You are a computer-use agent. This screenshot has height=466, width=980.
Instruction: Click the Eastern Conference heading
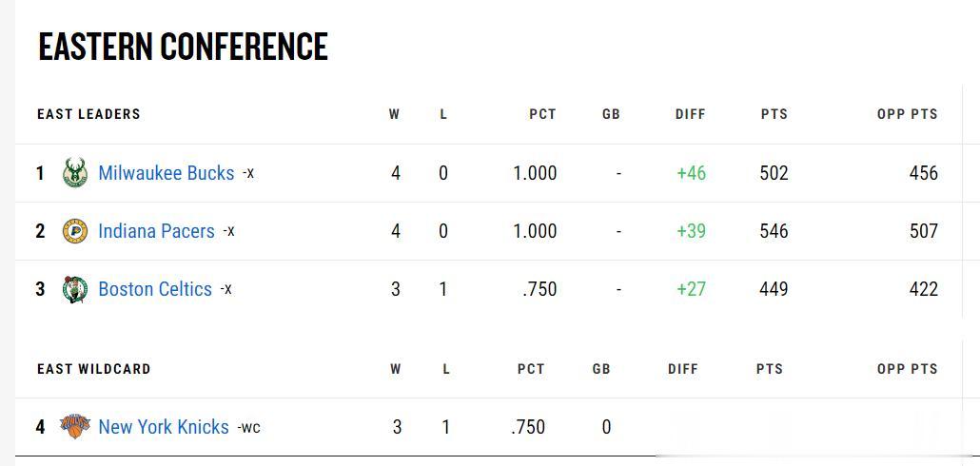click(x=183, y=46)
